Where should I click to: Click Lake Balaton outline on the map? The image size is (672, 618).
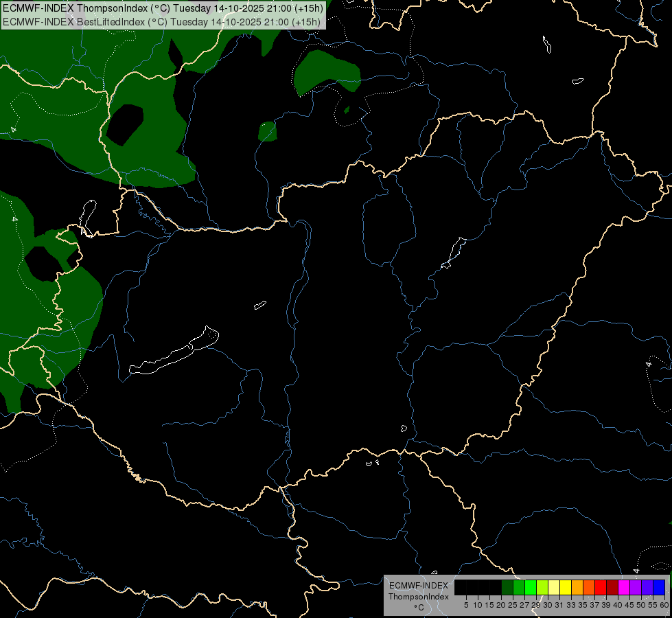point(174,351)
